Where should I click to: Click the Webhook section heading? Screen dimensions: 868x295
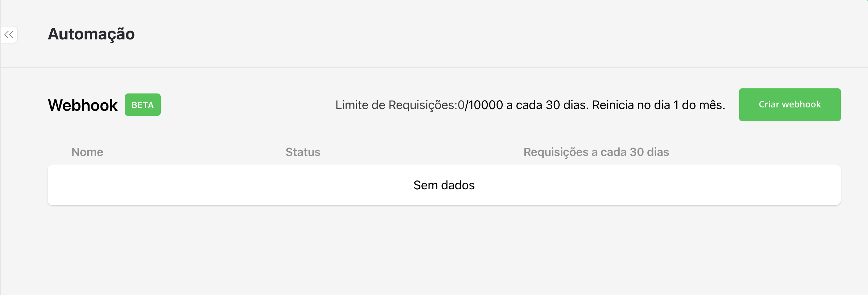pyautogui.click(x=83, y=105)
